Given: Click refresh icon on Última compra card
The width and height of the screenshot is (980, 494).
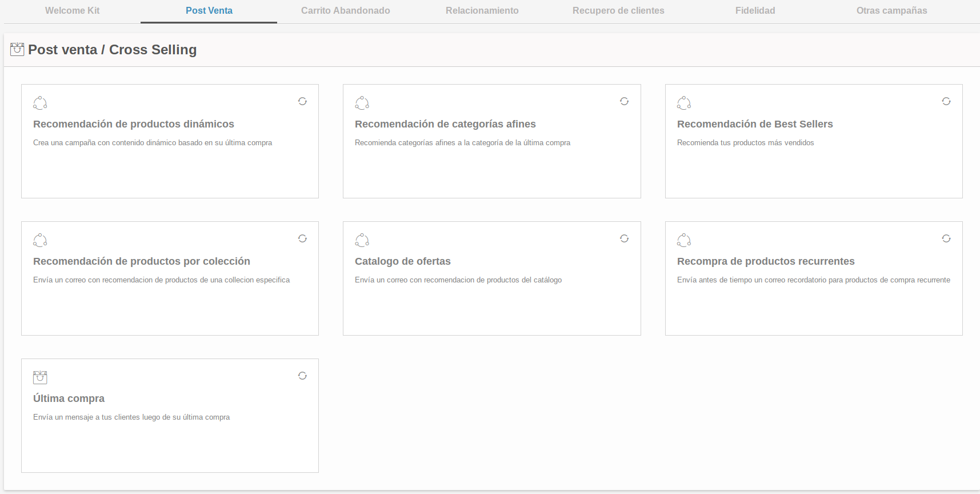Looking at the screenshot, I should [302, 376].
